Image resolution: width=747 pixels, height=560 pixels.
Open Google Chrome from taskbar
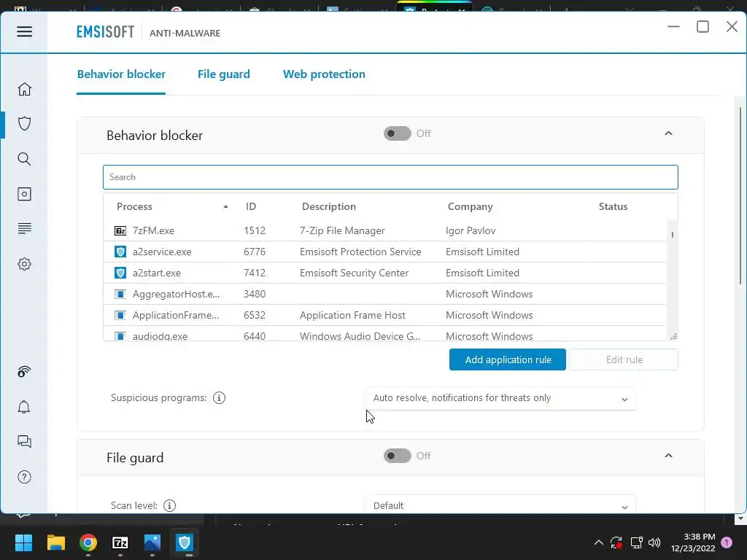(88, 542)
